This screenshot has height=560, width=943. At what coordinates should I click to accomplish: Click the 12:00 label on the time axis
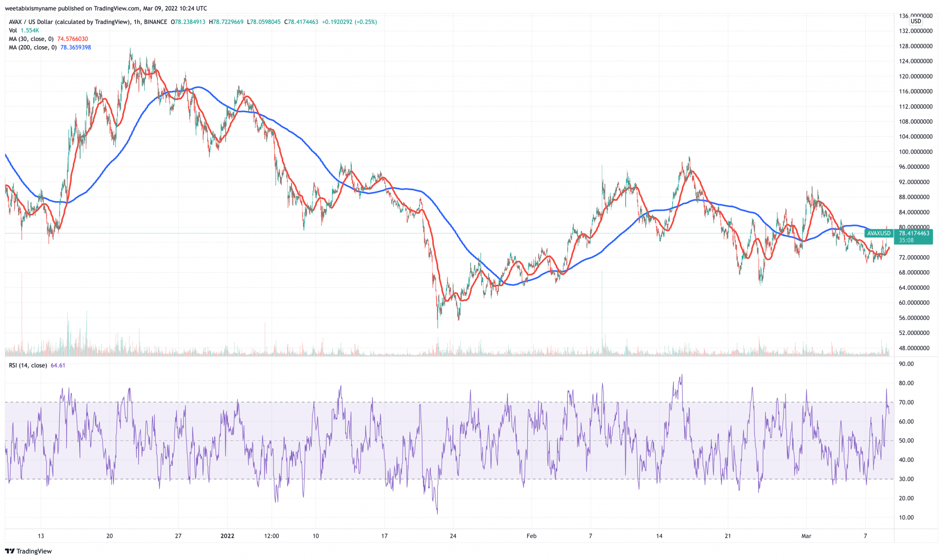tap(272, 536)
